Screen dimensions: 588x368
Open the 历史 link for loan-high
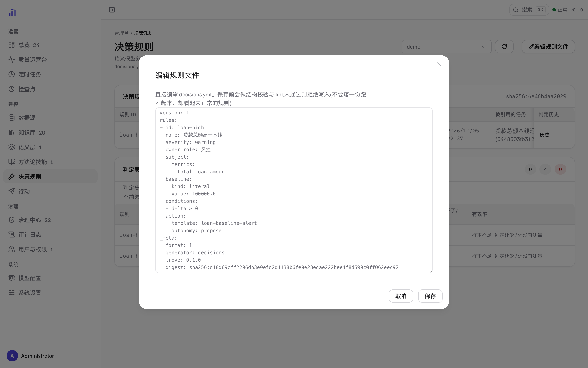point(545,135)
